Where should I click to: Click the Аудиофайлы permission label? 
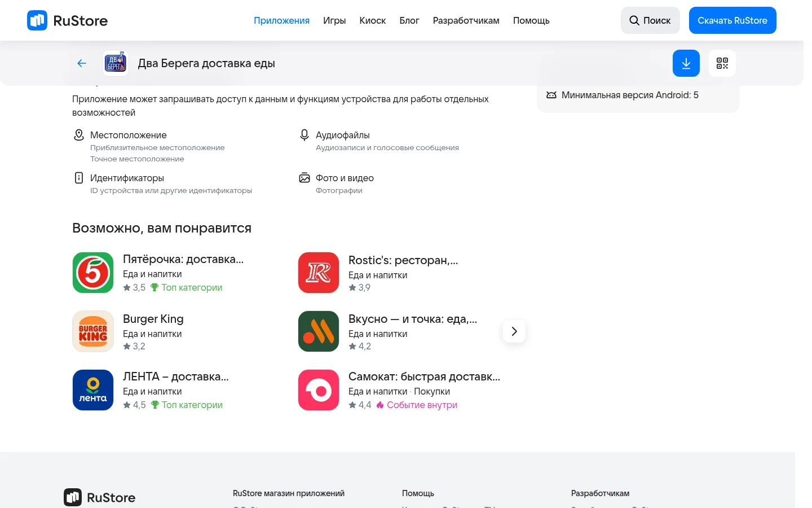coord(343,135)
